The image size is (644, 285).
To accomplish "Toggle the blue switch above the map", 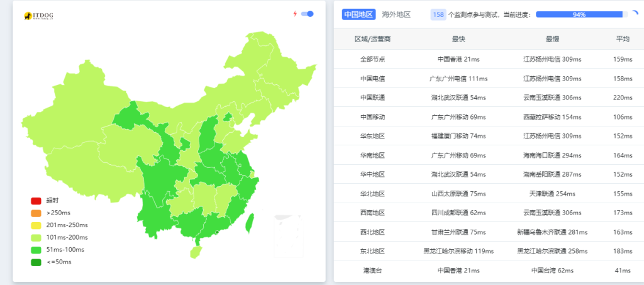I will pyautogui.click(x=308, y=14).
